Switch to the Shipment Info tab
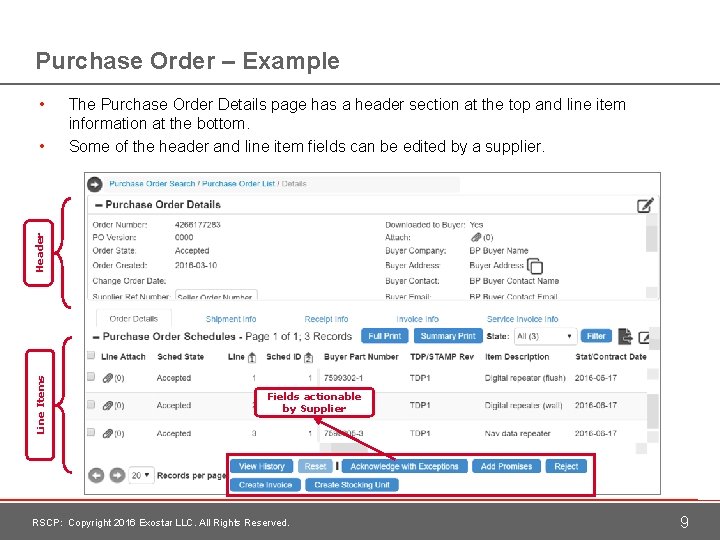 click(231, 319)
